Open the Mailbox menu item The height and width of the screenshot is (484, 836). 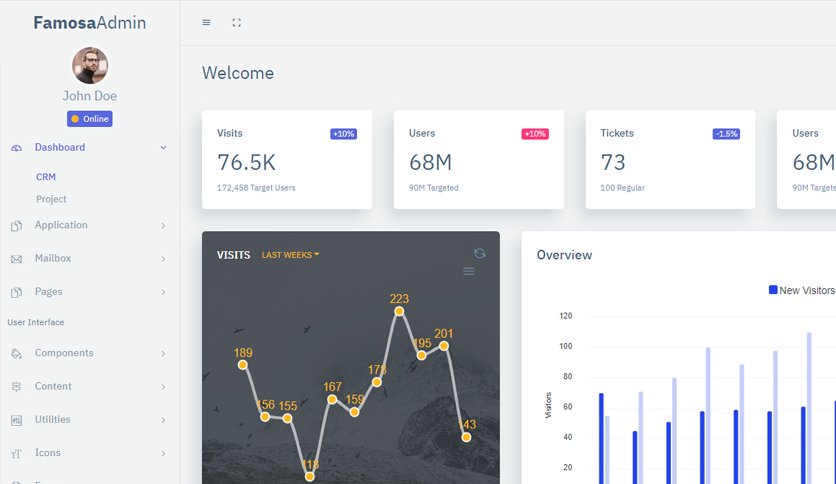[53, 258]
